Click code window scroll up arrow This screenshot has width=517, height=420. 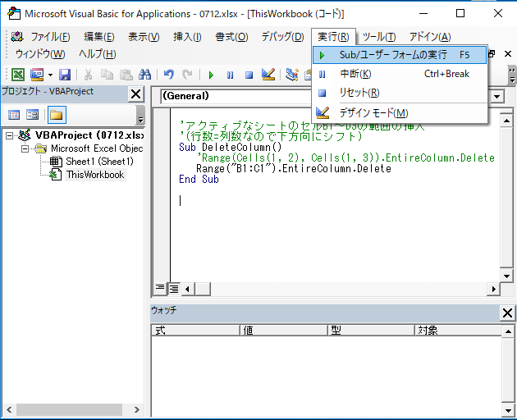pos(506,121)
